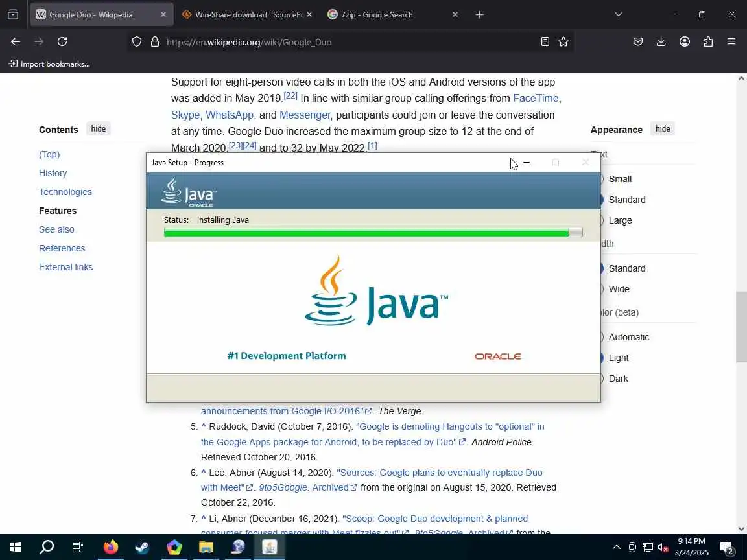The height and width of the screenshot is (560, 747).
Task: Open citation reference [22]
Action: click(290, 95)
